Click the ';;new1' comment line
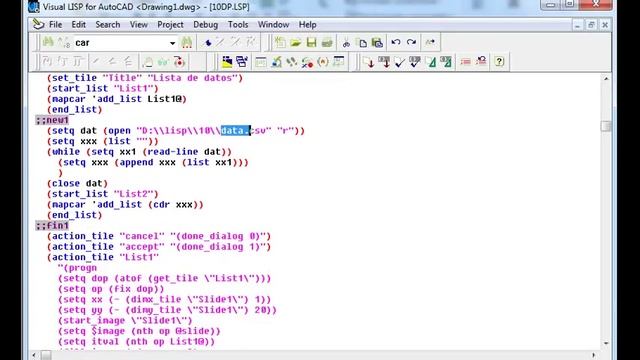The height and width of the screenshot is (360, 640). 52,120
